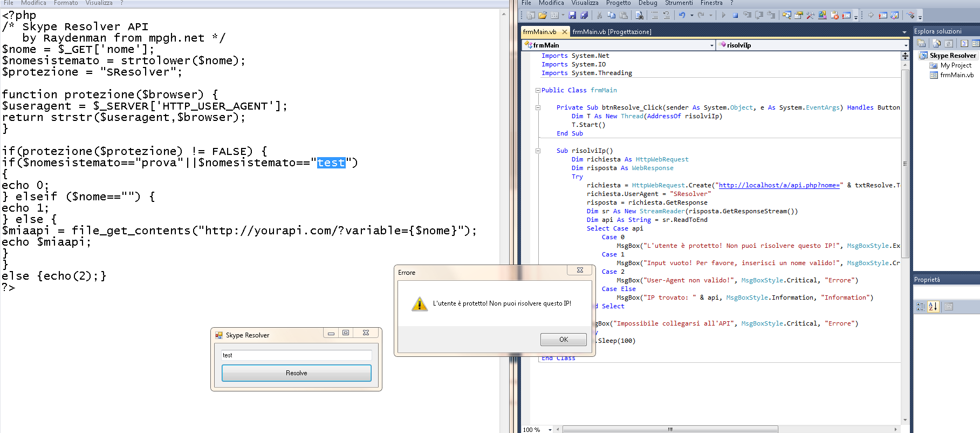Image resolution: width=980 pixels, height=433 pixels.
Task: Click the Copy icon in toolbar
Action: click(x=611, y=15)
